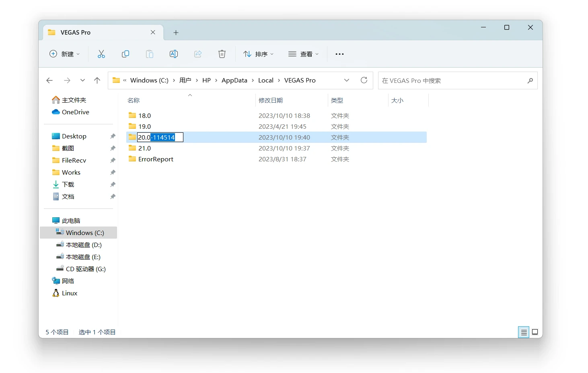Open 网络 in the sidebar
588x373 pixels.
[x=64, y=281]
